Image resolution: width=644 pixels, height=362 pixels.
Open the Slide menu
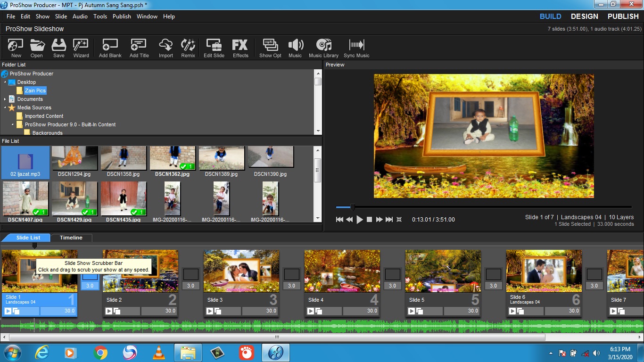(61, 16)
